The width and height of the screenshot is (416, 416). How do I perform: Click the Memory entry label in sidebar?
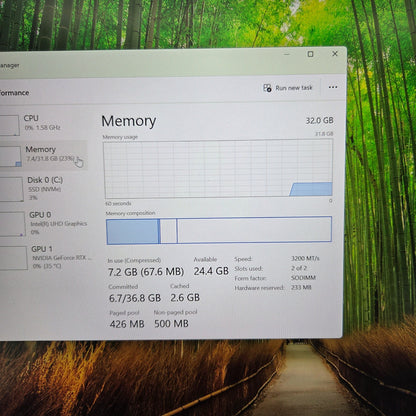click(41, 149)
